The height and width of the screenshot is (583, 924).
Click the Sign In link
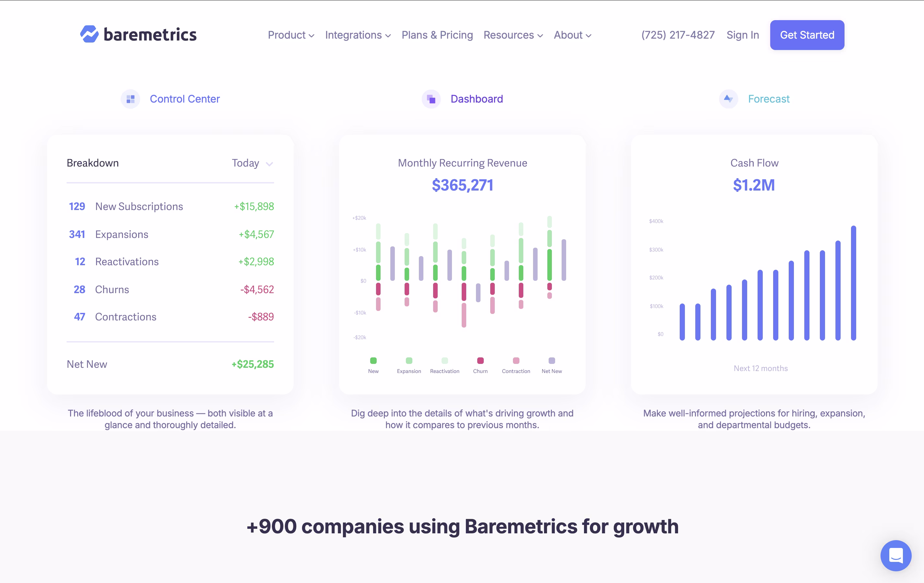(x=743, y=35)
